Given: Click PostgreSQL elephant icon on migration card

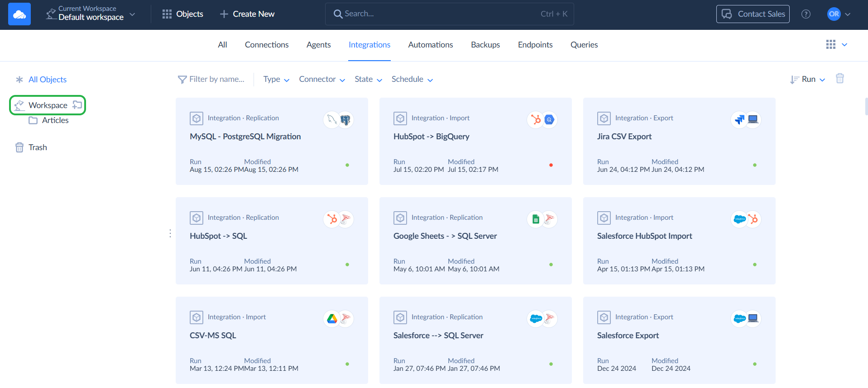Looking at the screenshot, I should pos(345,120).
